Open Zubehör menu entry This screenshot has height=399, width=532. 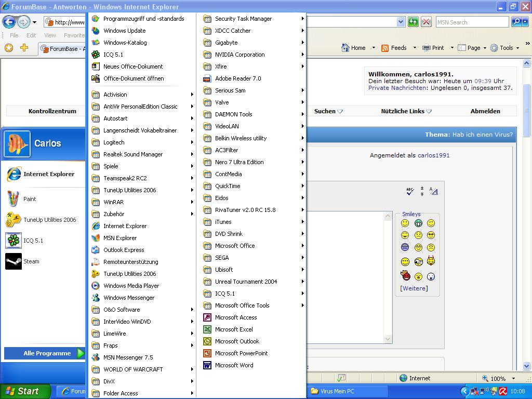tap(142, 214)
